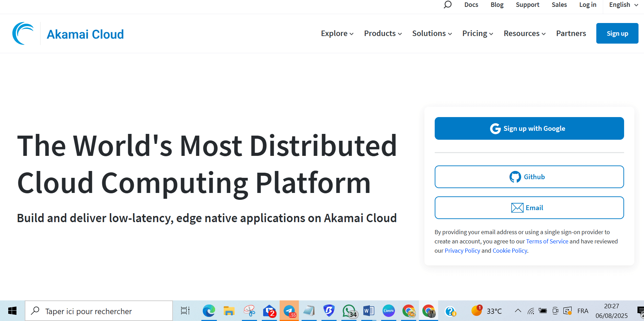Click Log in

click(588, 5)
